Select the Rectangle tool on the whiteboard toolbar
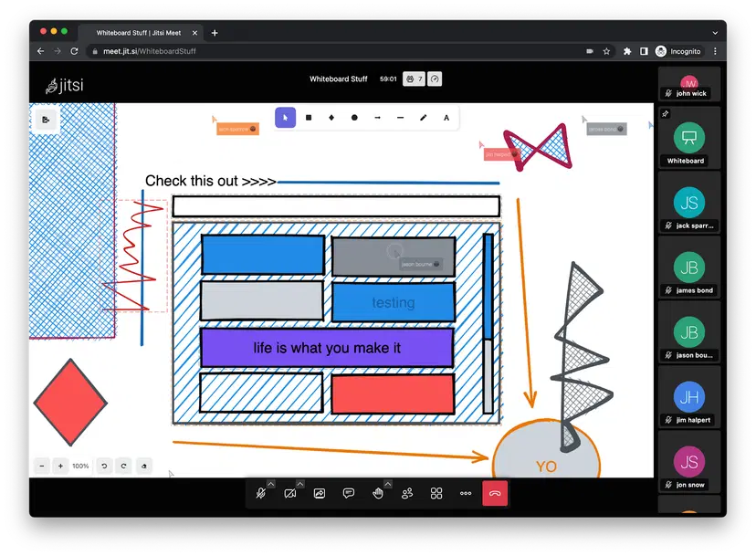 pyautogui.click(x=309, y=118)
